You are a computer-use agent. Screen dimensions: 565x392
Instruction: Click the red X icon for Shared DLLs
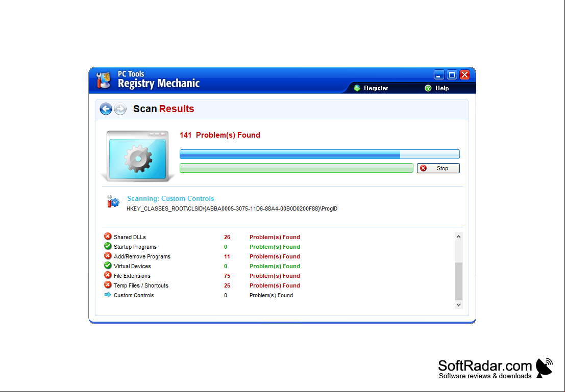(x=108, y=237)
